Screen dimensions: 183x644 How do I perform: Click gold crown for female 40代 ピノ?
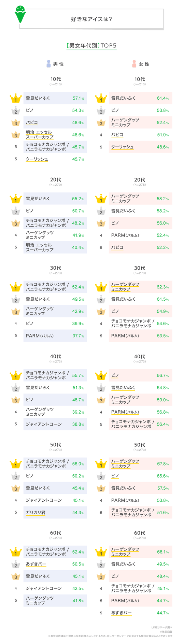(101, 376)
